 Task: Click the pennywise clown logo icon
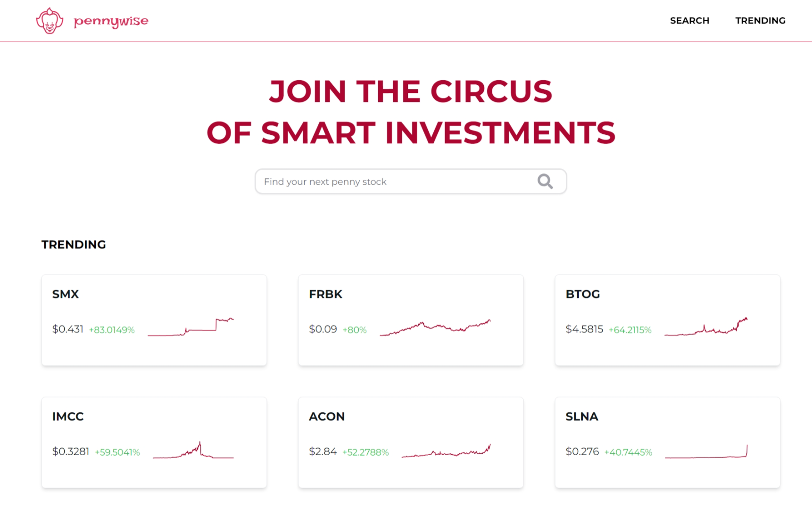[49, 20]
